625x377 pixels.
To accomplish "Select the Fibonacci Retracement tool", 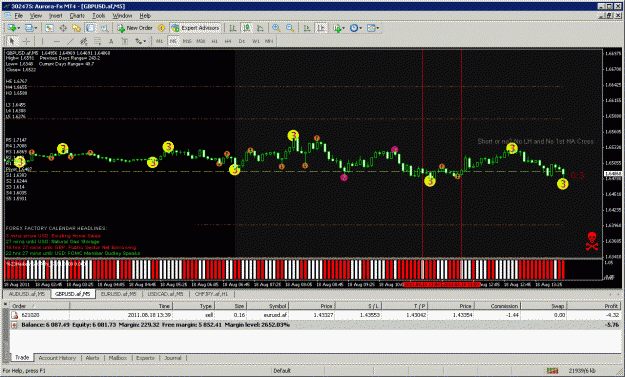I will [x=97, y=41].
